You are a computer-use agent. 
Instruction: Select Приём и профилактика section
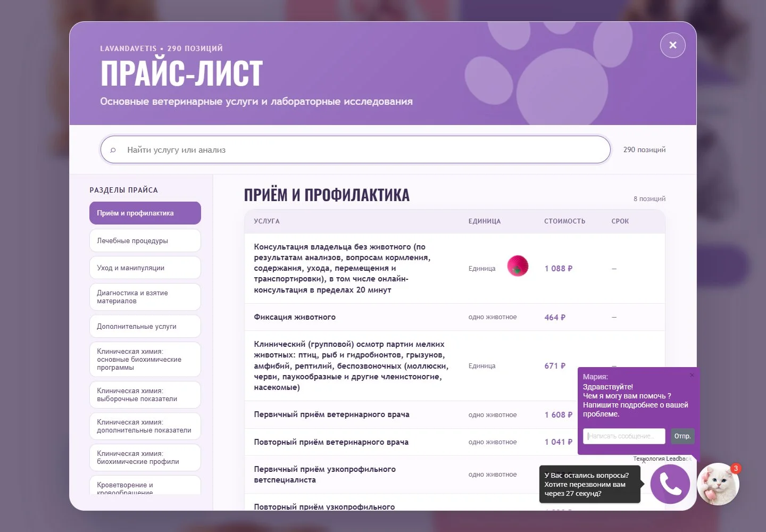point(145,213)
